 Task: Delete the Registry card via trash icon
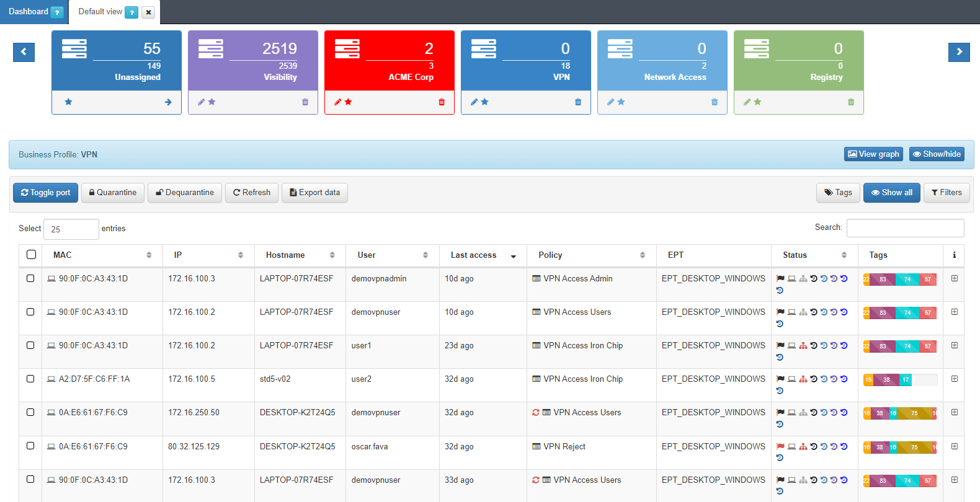point(851,102)
